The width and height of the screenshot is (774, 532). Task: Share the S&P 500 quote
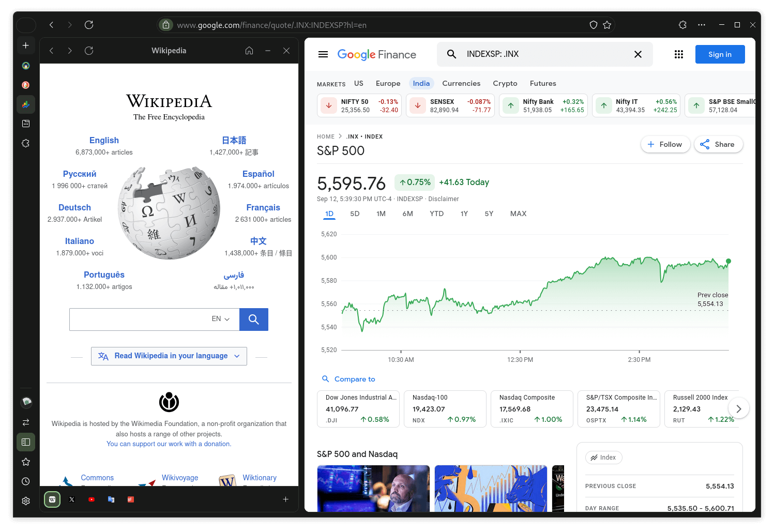click(718, 144)
